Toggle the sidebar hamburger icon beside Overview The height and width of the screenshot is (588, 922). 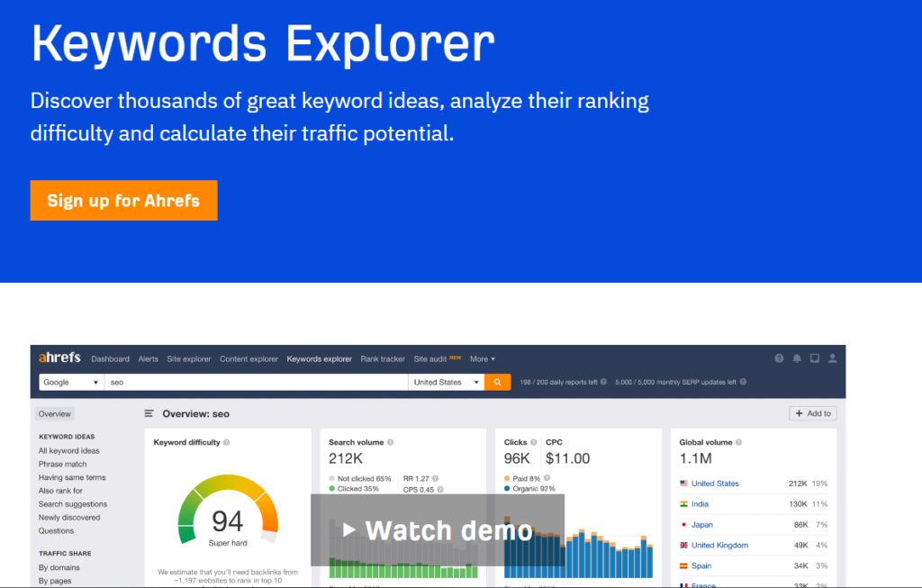149,413
